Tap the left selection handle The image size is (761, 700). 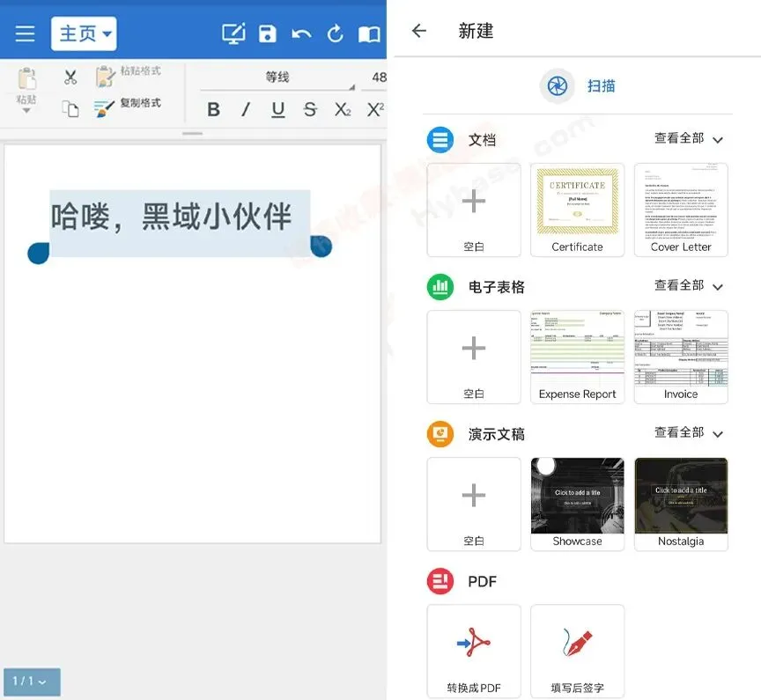(39, 254)
